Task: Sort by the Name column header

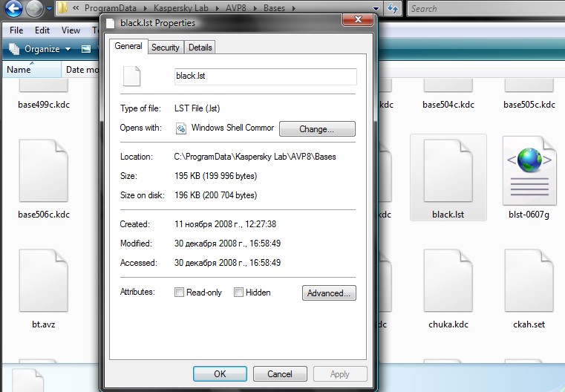Action: click(x=32, y=70)
